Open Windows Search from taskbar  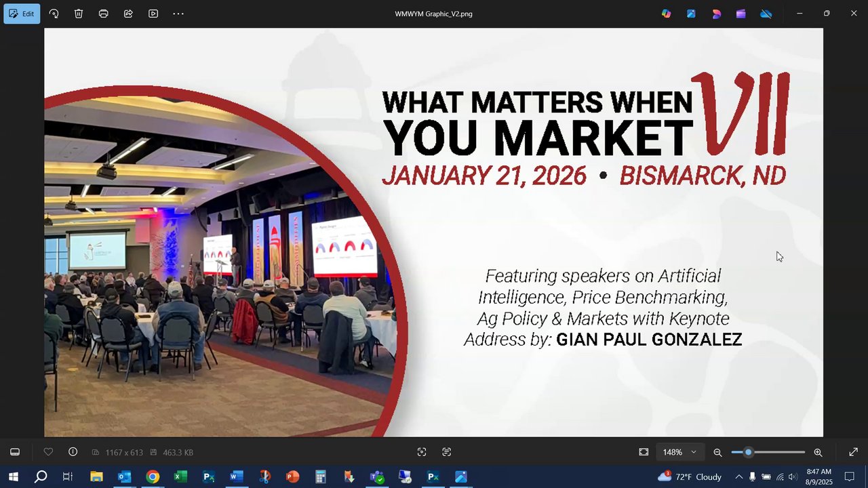coord(41,476)
